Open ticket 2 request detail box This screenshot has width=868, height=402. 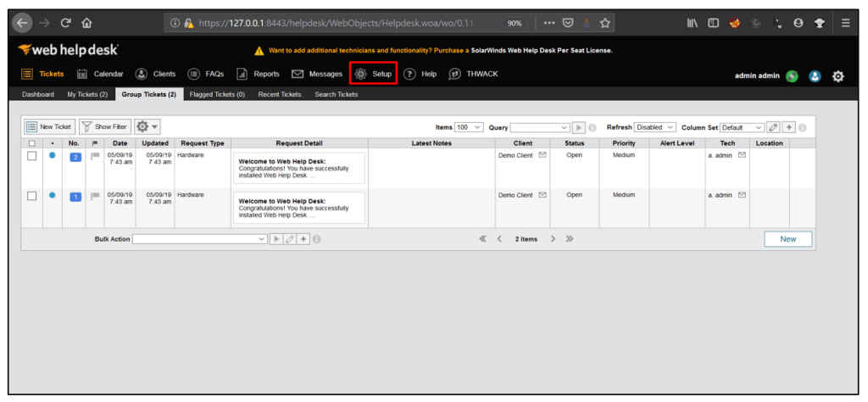point(299,168)
